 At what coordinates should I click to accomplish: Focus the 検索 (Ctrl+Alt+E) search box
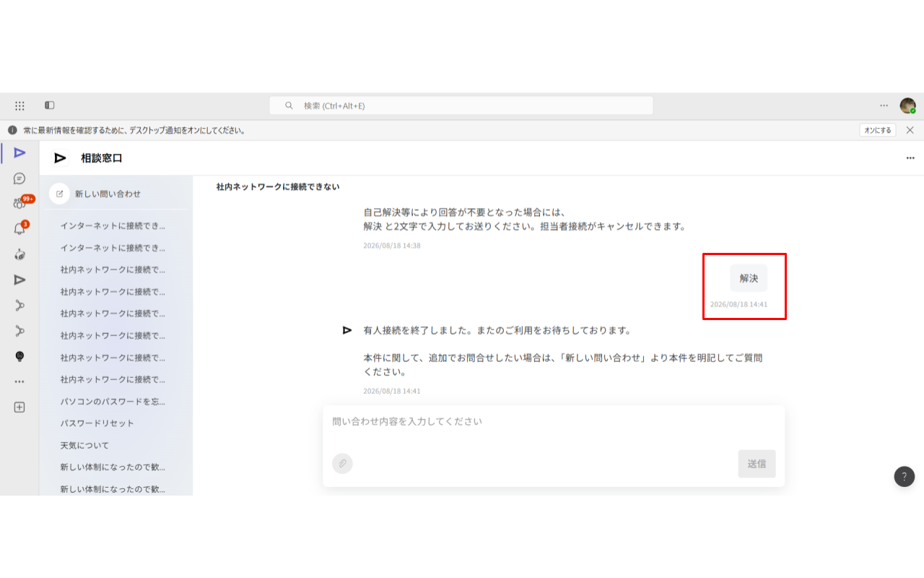pyautogui.click(x=461, y=105)
